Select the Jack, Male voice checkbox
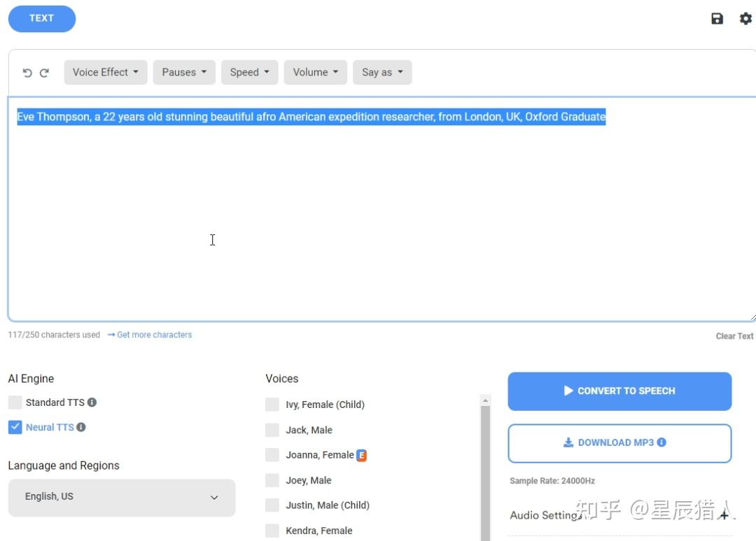Viewport: 756px width, 541px height. (x=272, y=430)
